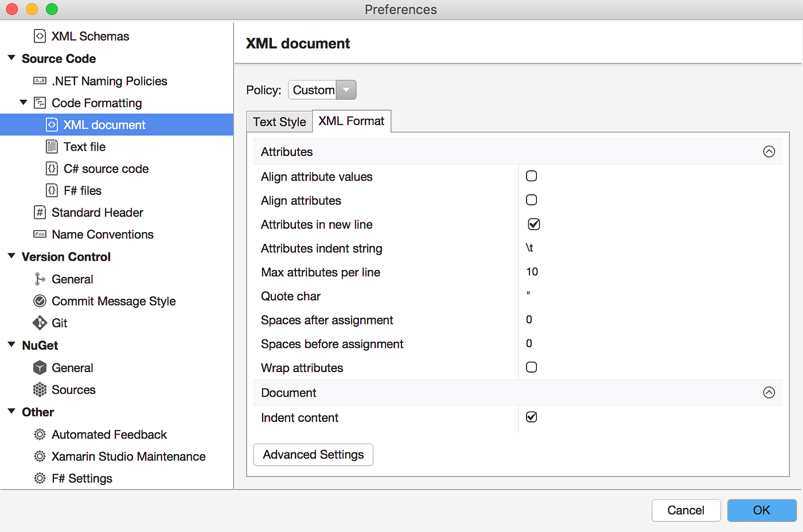Collapse the Attributes section
Image resolution: width=803 pixels, height=532 pixels.
(x=769, y=151)
